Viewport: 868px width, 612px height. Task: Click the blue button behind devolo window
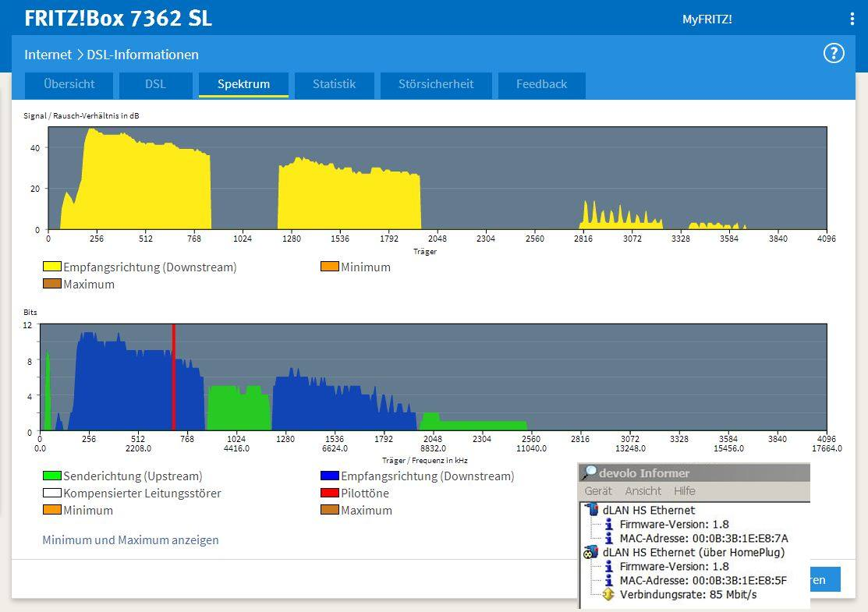point(825,579)
